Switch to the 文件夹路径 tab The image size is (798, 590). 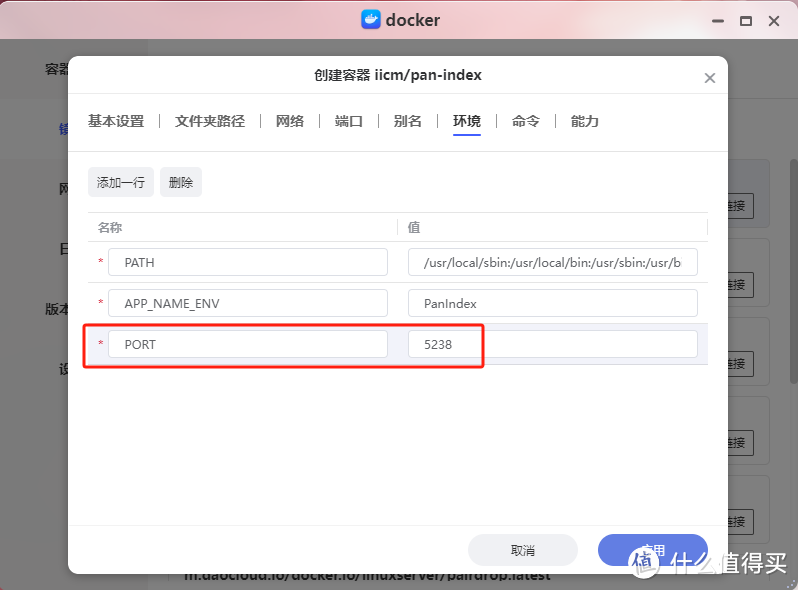coord(210,121)
